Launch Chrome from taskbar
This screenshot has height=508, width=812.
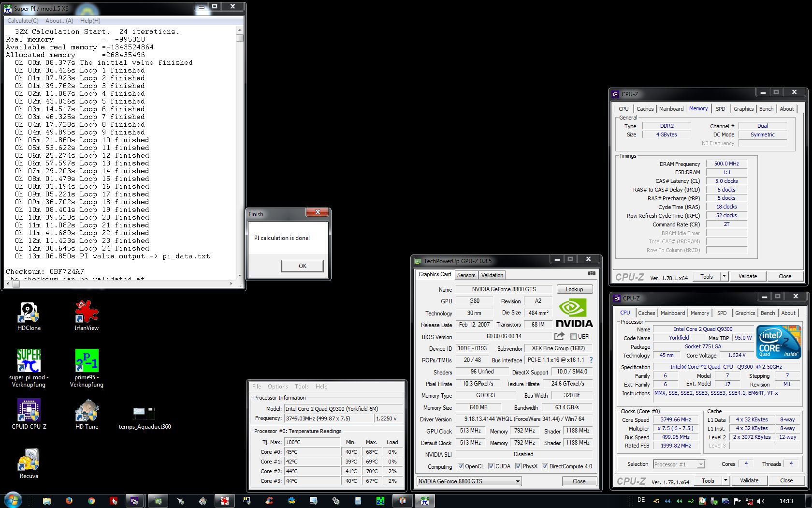91,501
